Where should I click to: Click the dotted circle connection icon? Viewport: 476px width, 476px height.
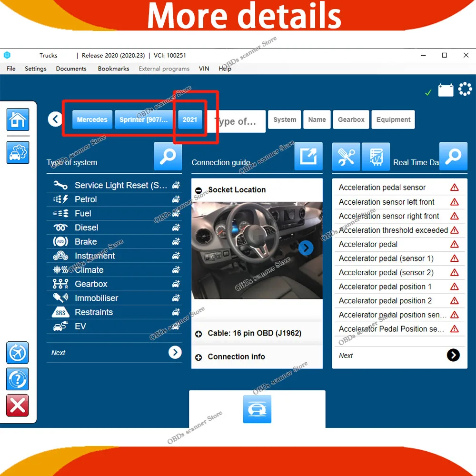coord(465,89)
